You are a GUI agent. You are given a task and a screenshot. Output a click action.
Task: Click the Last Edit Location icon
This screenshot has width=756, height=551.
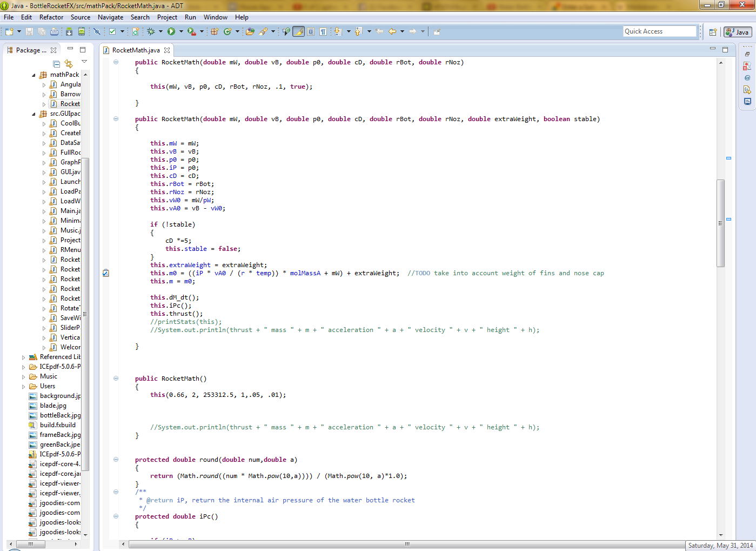coord(379,31)
